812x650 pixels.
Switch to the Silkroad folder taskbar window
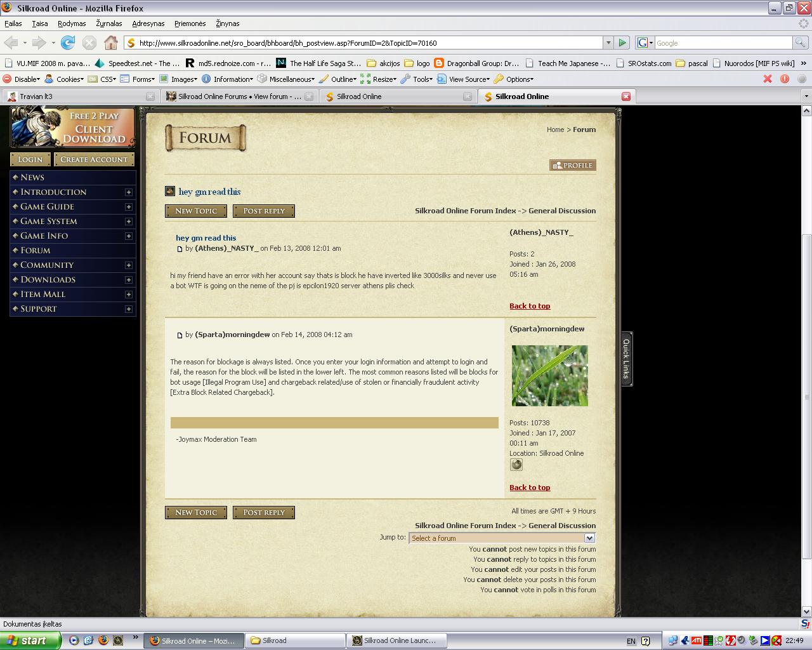(x=295, y=640)
